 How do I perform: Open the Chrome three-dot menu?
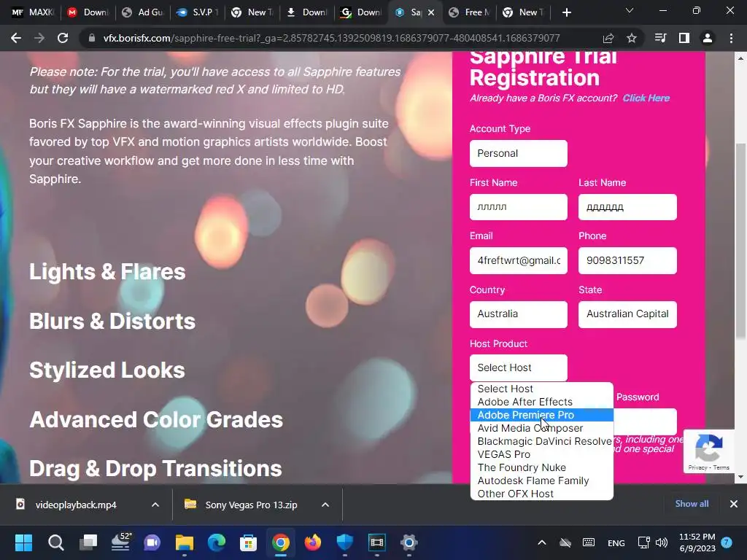[731, 38]
